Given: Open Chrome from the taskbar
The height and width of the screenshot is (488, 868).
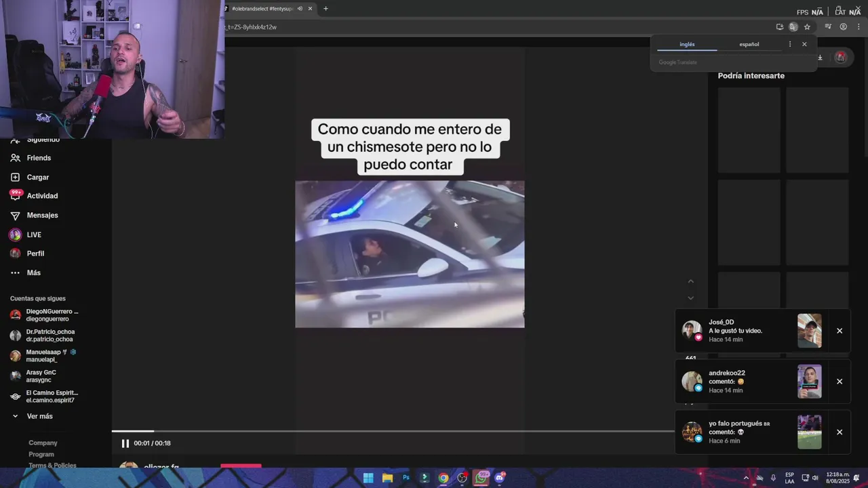Looking at the screenshot, I should (443, 478).
